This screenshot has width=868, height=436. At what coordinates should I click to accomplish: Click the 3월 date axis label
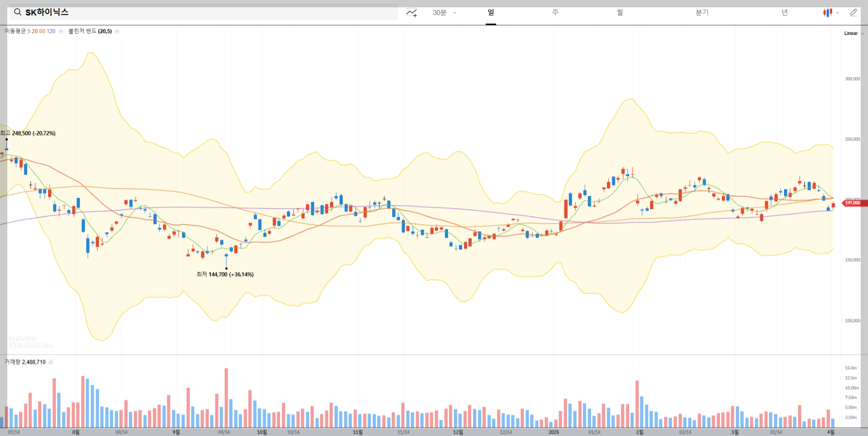(735, 432)
